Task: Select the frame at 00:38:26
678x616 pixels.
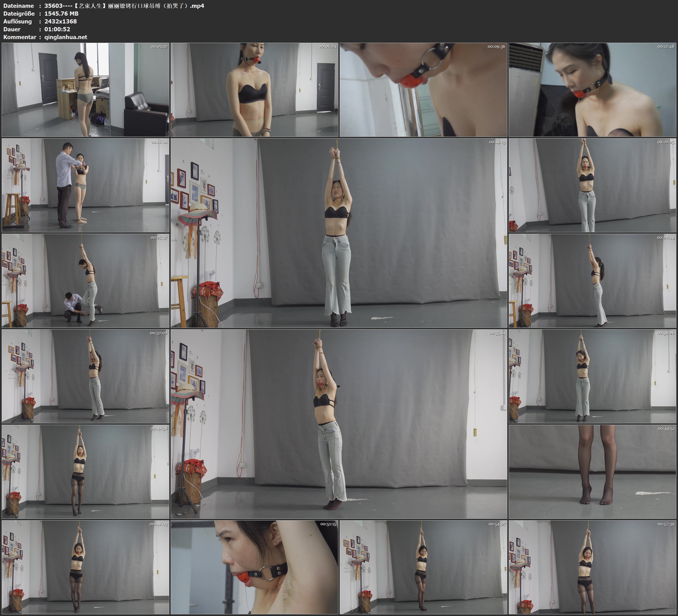Action: pyautogui.click(x=593, y=376)
